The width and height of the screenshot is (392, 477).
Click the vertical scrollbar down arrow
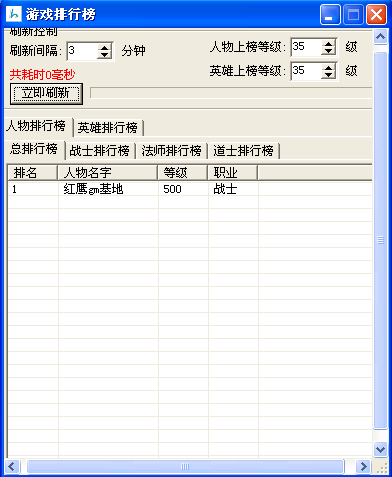[x=380, y=449]
